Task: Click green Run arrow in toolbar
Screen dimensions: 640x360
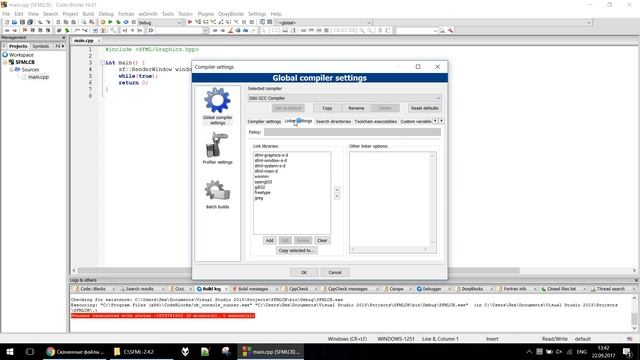Action: point(110,22)
